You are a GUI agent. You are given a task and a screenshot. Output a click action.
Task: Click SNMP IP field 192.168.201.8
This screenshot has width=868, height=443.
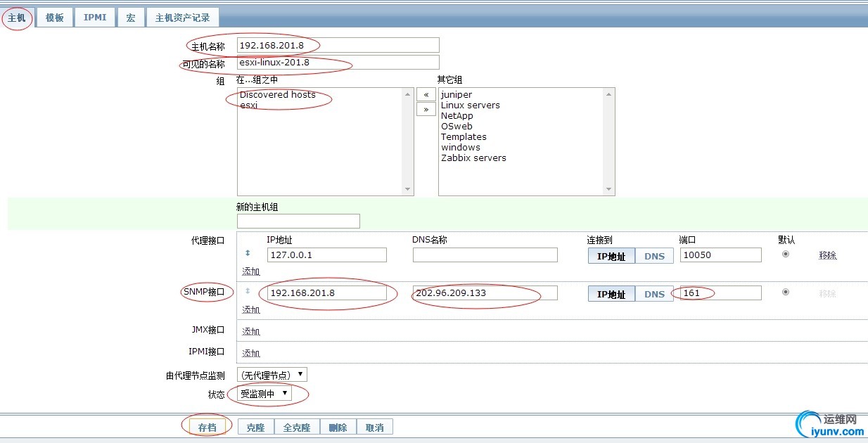point(326,293)
